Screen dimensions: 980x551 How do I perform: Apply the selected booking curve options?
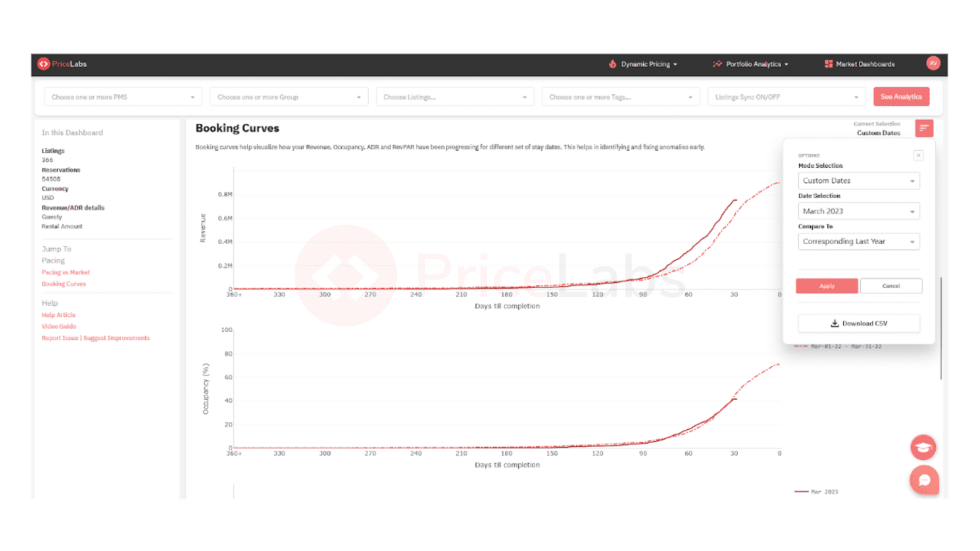tap(827, 286)
